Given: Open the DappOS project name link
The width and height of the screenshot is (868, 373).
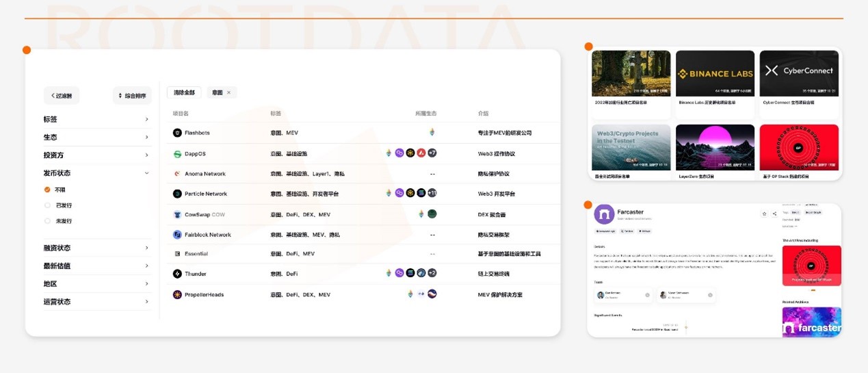Looking at the screenshot, I should (x=195, y=154).
